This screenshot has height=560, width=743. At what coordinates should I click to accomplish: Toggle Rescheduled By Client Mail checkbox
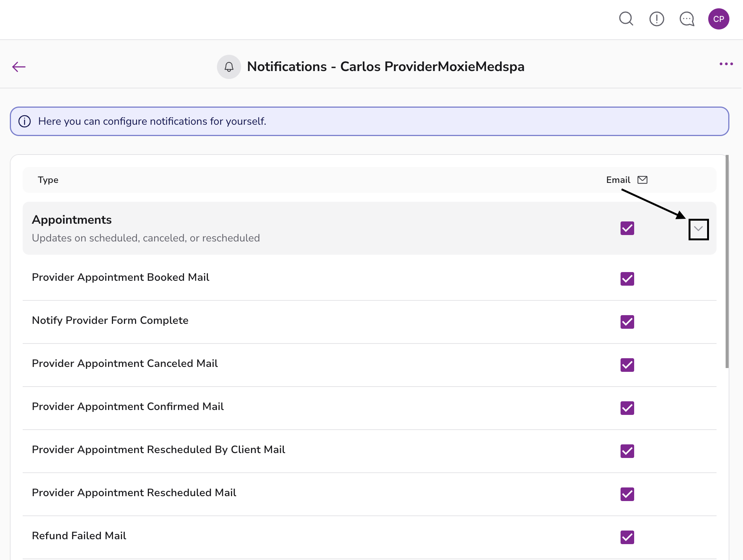627,451
